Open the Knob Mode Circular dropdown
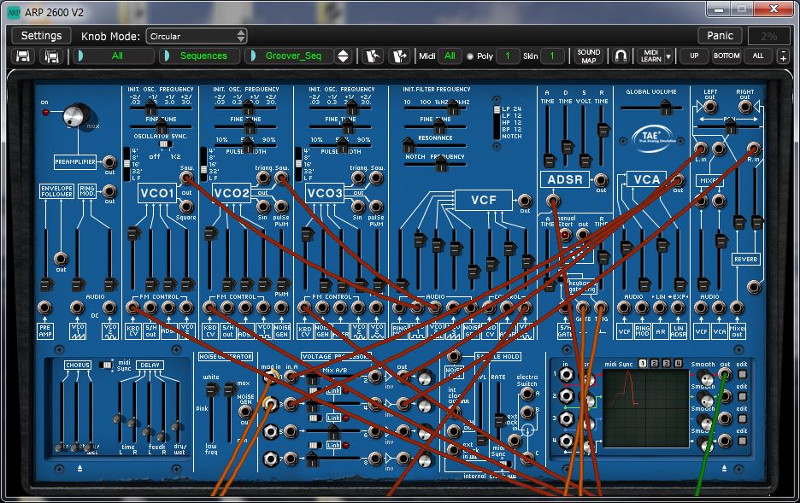800x503 pixels. click(196, 36)
